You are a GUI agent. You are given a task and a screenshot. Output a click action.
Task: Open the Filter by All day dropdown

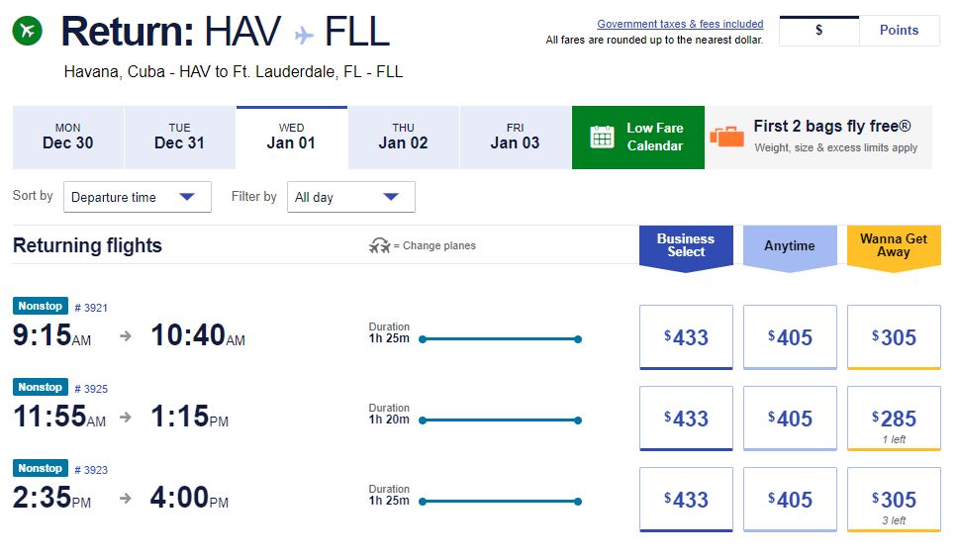351,197
